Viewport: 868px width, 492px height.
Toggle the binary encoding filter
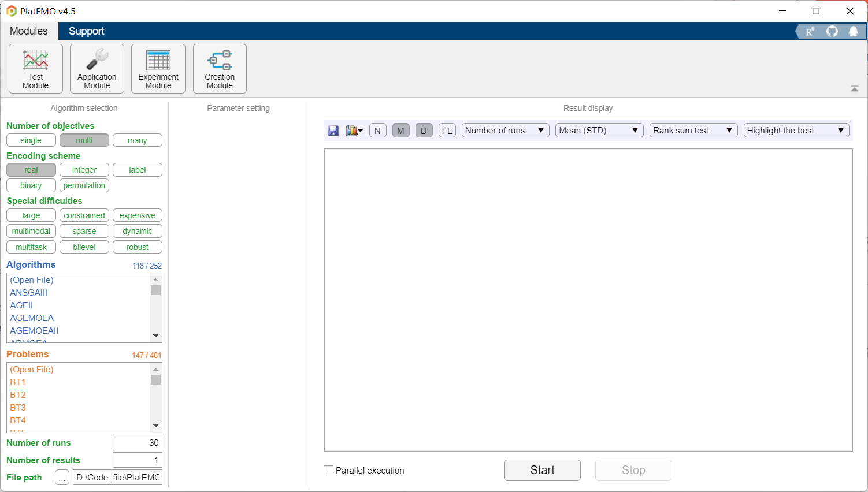[x=31, y=185]
